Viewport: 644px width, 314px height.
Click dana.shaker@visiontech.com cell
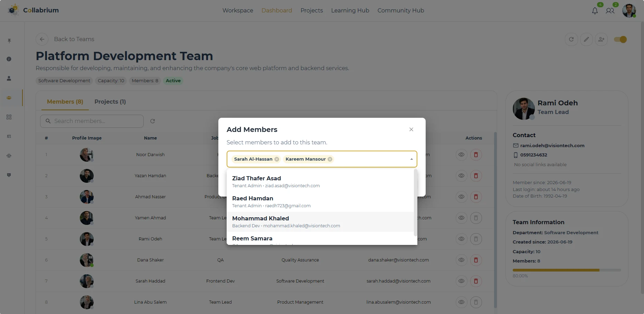398,260
